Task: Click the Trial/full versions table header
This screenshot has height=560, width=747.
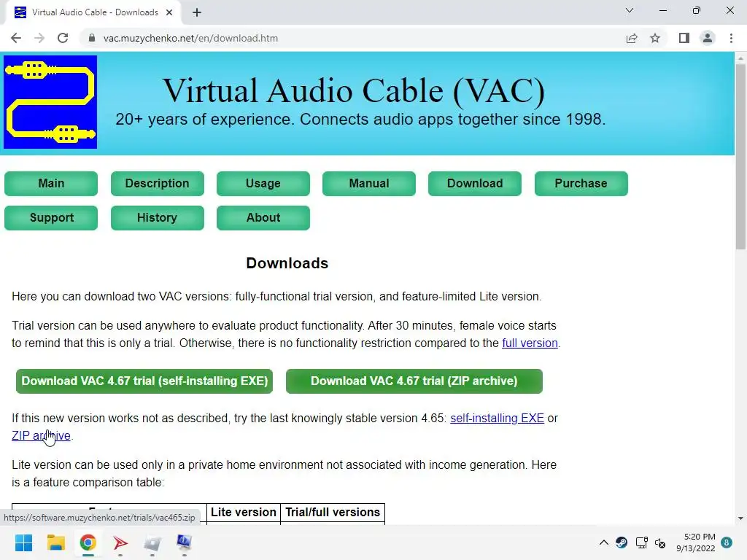Action: coord(333,513)
